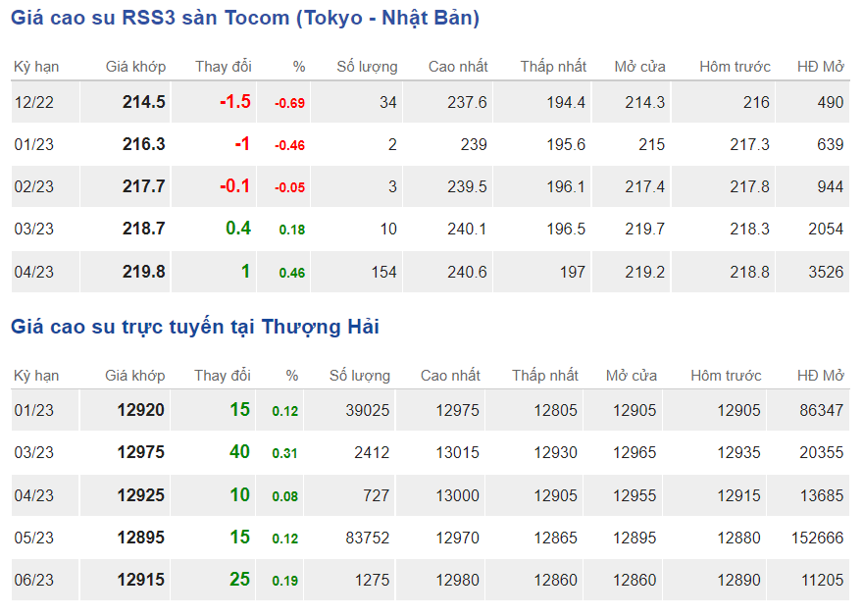Click 'Cao nhất' header in Tocom table
This screenshot has height=616, width=863.
tap(458, 67)
